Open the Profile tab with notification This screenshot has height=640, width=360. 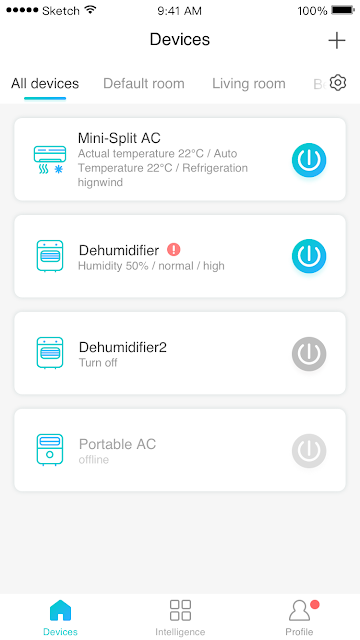[x=300, y=617]
